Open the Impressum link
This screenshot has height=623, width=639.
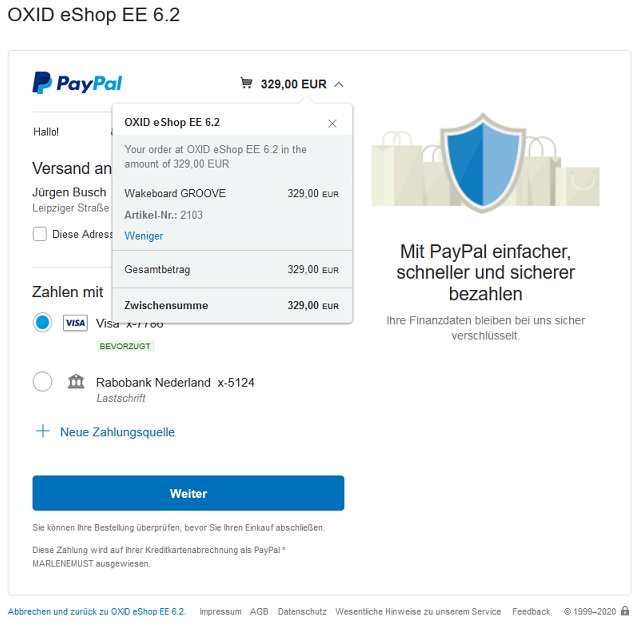[220, 612]
